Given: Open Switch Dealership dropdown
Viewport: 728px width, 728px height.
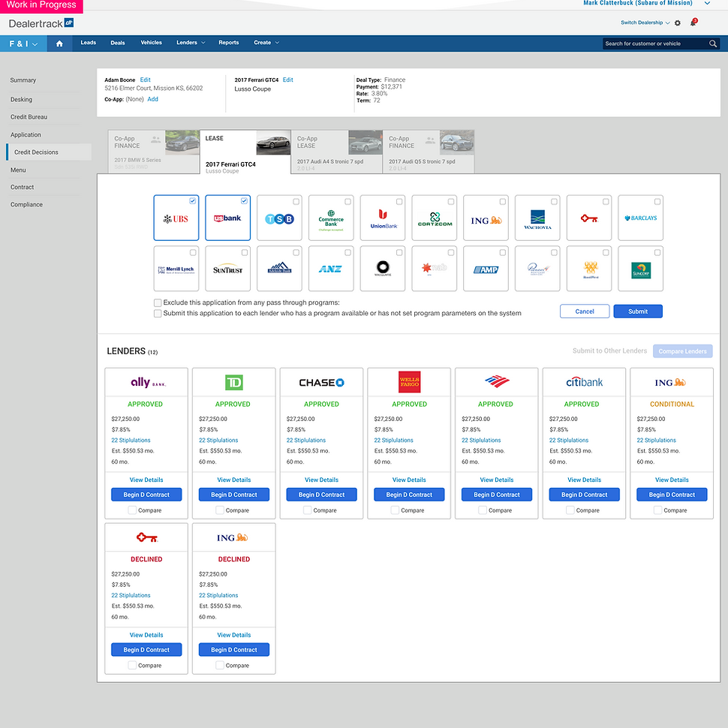Looking at the screenshot, I should tap(645, 23).
